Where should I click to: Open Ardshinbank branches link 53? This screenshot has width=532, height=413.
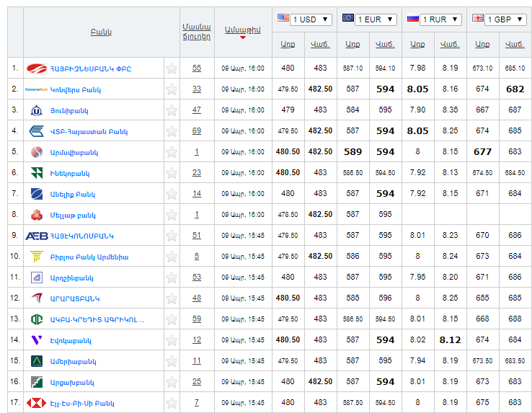coord(197,277)
